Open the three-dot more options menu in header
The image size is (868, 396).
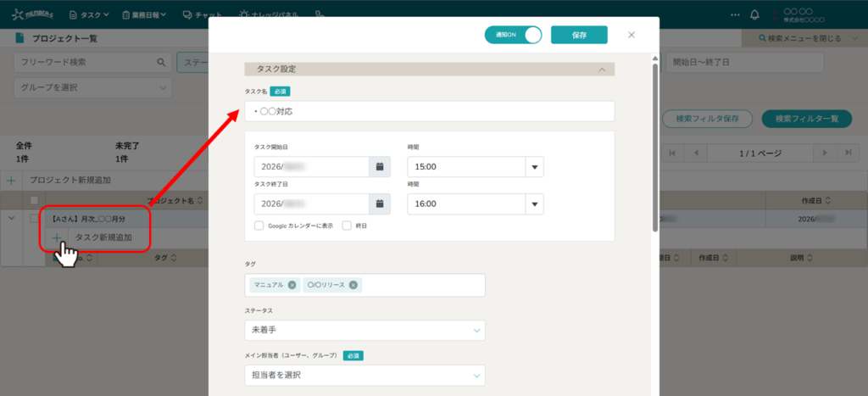tap(735, 15)
